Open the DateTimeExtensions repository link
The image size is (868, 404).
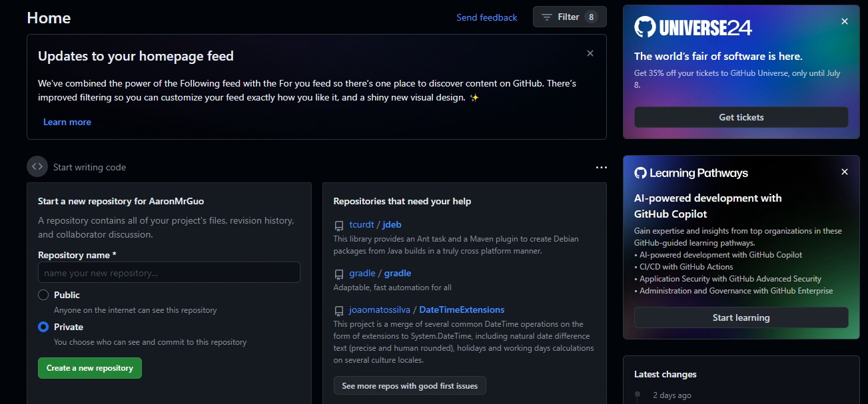[462, 309]
